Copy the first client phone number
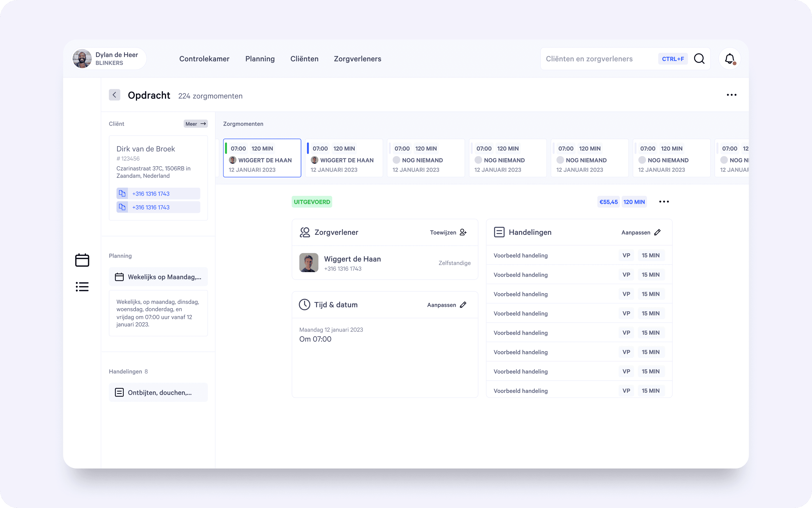812x508 pixels. [x=122, y=194]
